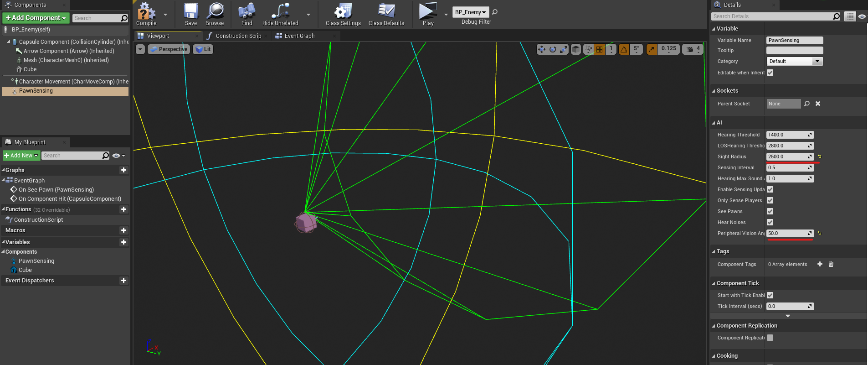The width and height of the screenshot is (868, 365).
Task: Toggle Start with Tick Enabled checkbox
Action: [x=770, y=295]
